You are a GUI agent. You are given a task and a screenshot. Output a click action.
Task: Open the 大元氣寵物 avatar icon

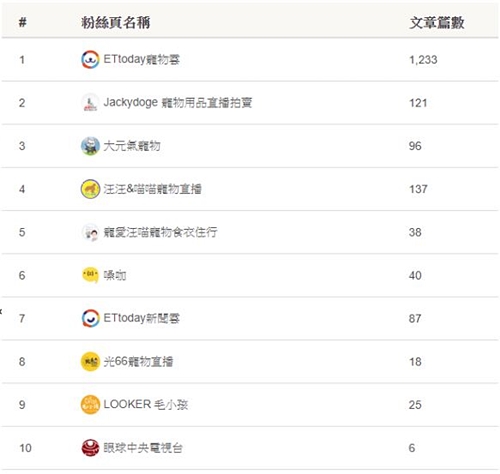tap(90, 146)
